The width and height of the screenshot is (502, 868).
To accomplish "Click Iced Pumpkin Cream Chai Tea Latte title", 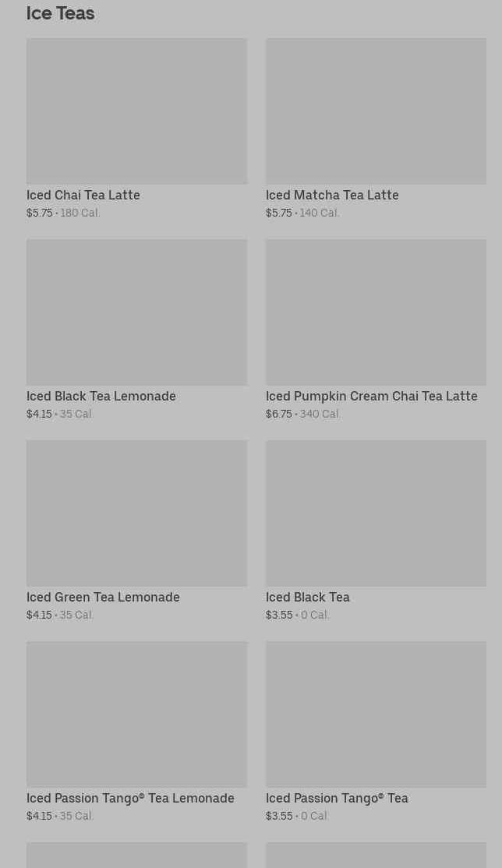I will [372, 396].
